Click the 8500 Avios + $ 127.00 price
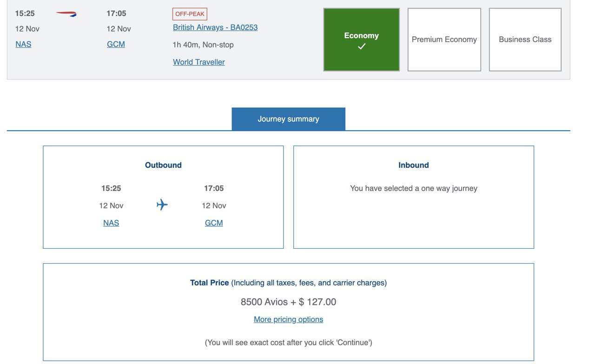This screenshot has width=595, height=364. click(288, 302)
